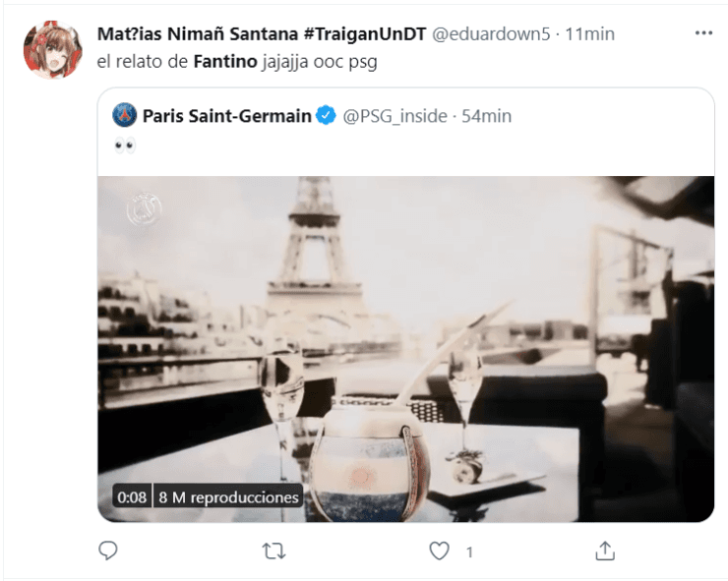
Task: Open the tweet via its 11min timestamp
Action: point(590,33)
